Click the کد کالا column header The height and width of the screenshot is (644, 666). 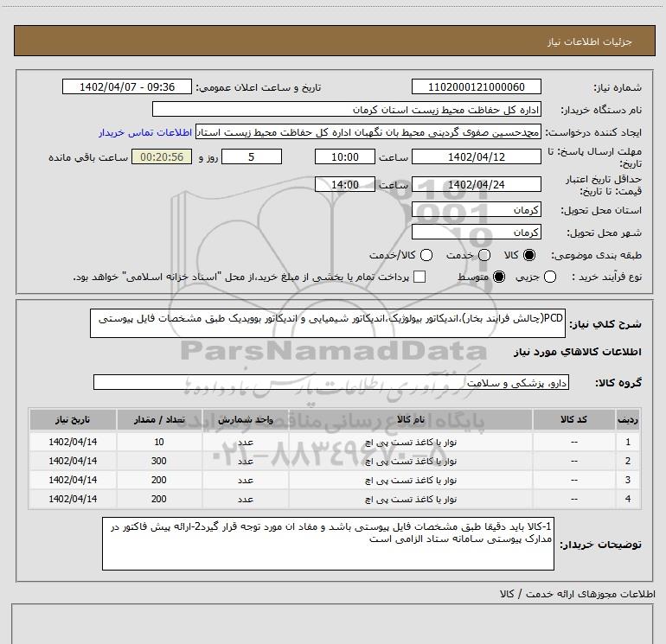click(x=573, y=420)
